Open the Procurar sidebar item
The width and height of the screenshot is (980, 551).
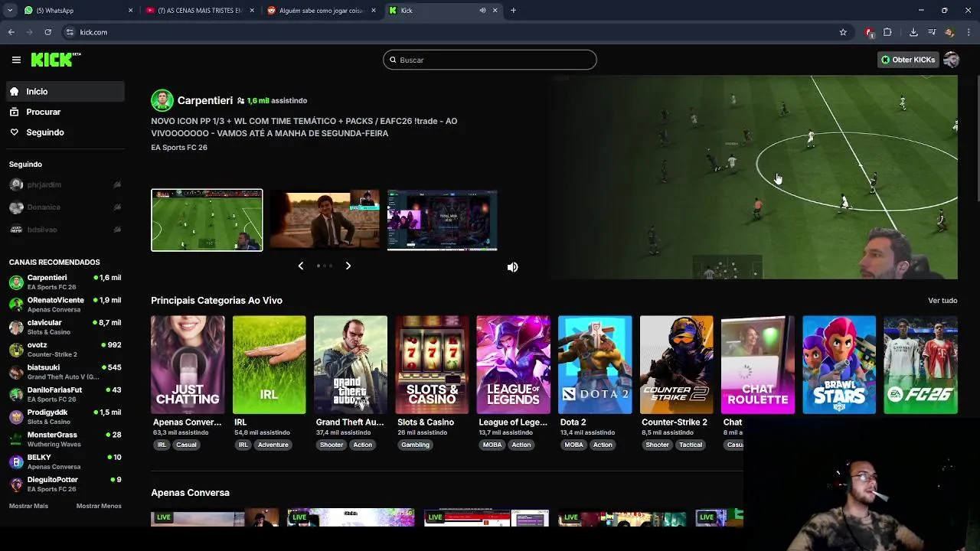pos(65,112)
